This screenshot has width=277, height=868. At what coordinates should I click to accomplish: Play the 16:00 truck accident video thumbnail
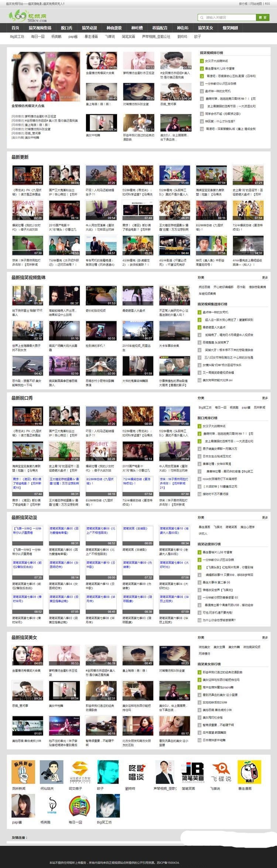(x=174, y=331)
